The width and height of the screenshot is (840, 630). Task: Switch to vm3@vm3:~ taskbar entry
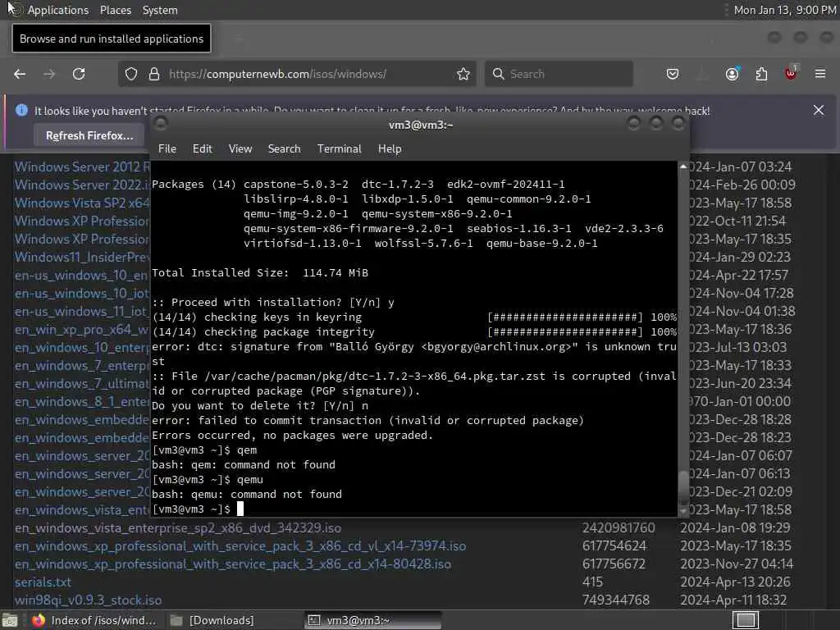click(x=373, y=620)
